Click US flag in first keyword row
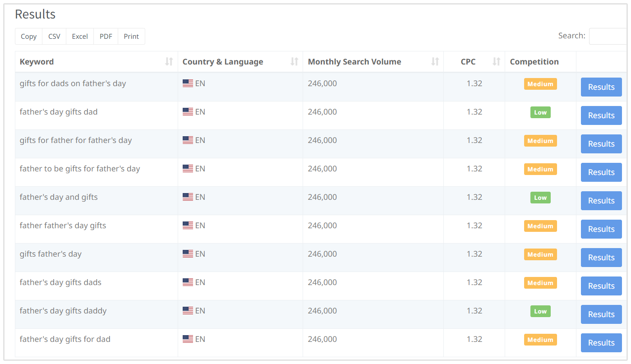The height and width of the screenshot is (364, 631). [x=188, y=83]
